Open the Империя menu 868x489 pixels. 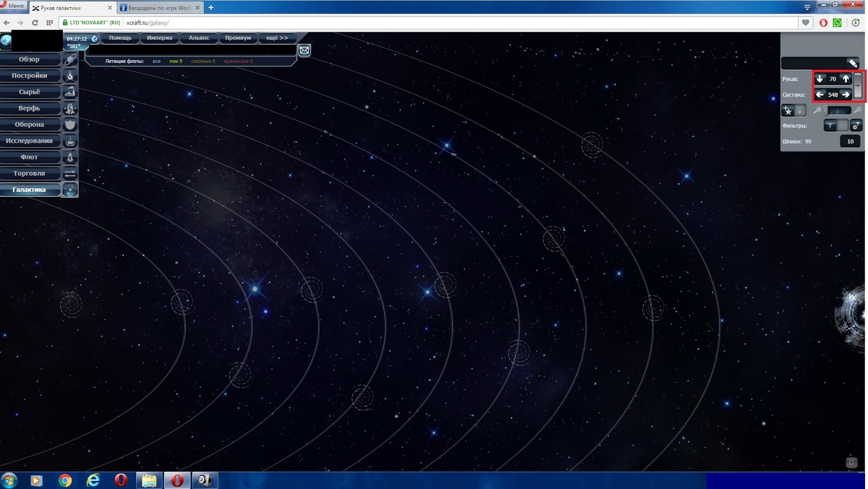(160, 38)
